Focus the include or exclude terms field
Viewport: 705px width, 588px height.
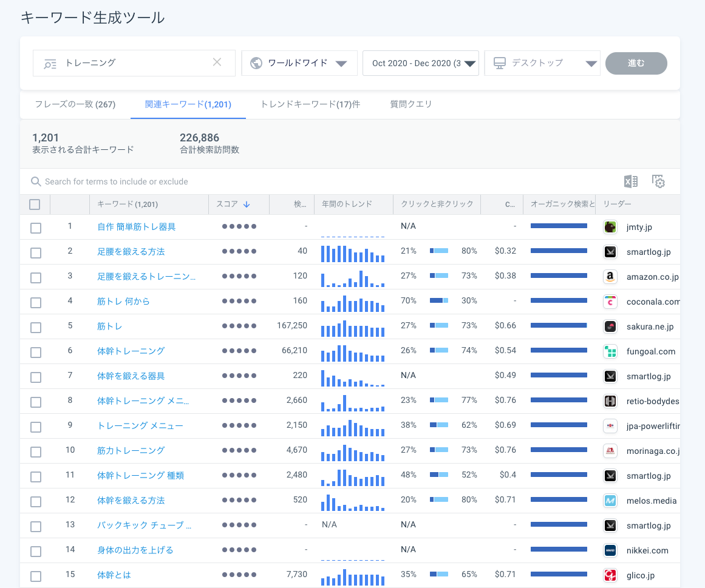point(117,181)
